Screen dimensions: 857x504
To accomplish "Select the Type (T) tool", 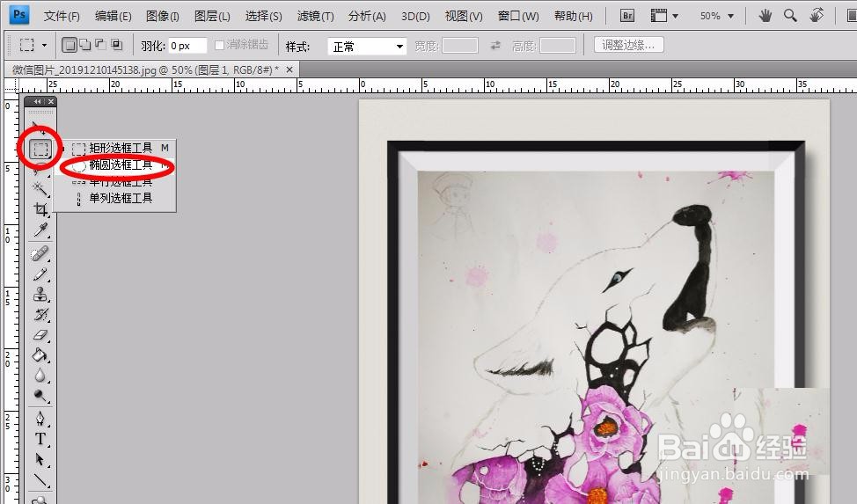I will 40,439.
